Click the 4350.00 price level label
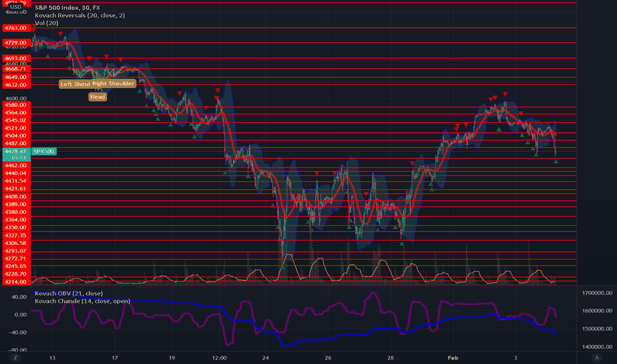This screenshot has height=364, width=617. (16, 228)
